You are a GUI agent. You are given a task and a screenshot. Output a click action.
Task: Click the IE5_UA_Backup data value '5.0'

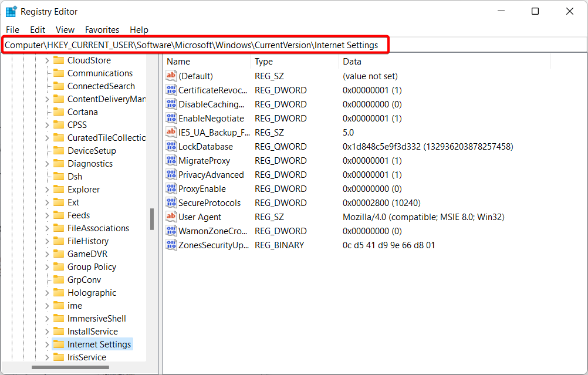tap(348, 133)
